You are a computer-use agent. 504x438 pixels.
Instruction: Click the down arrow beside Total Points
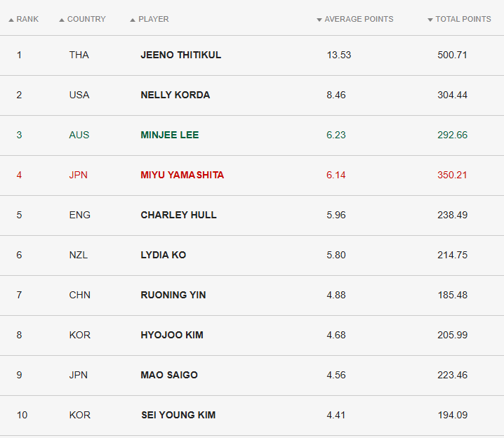430,20
